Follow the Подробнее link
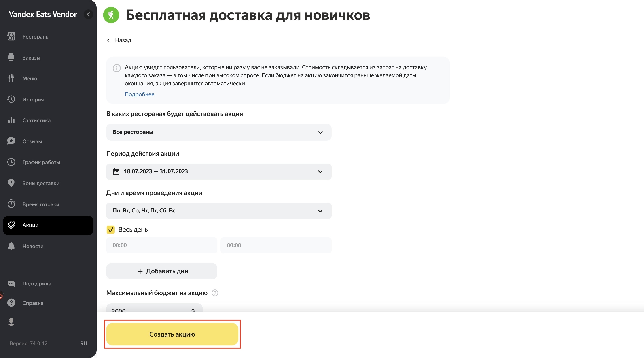Screen dimensions: 644x358 pos(140,94)
